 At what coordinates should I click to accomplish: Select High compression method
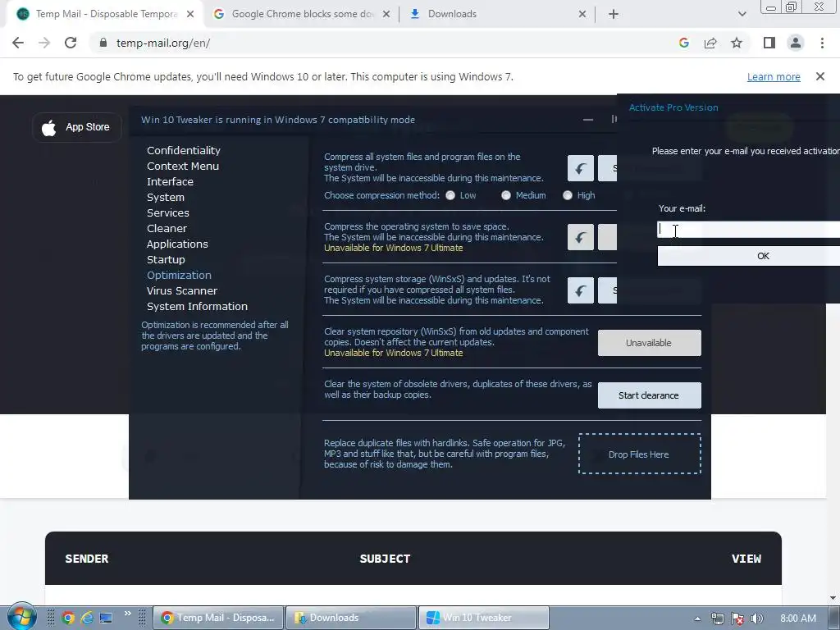tap(568, 195)
